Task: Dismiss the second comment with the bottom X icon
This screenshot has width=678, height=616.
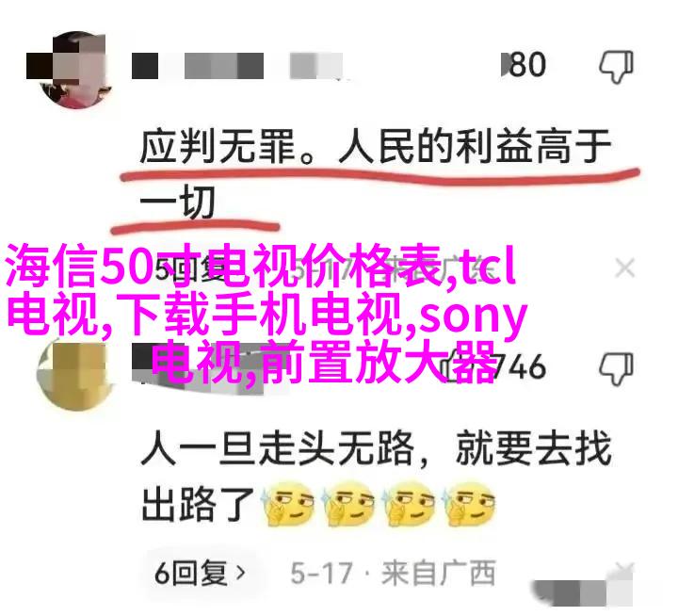Action: click(625, 571)
